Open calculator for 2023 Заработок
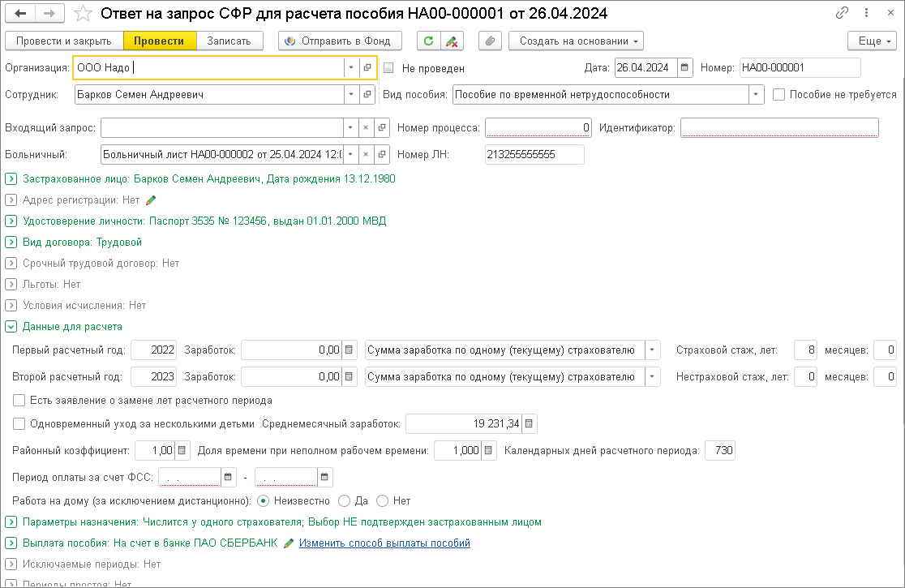Screen dimensions: 905x588 point(349,377)
